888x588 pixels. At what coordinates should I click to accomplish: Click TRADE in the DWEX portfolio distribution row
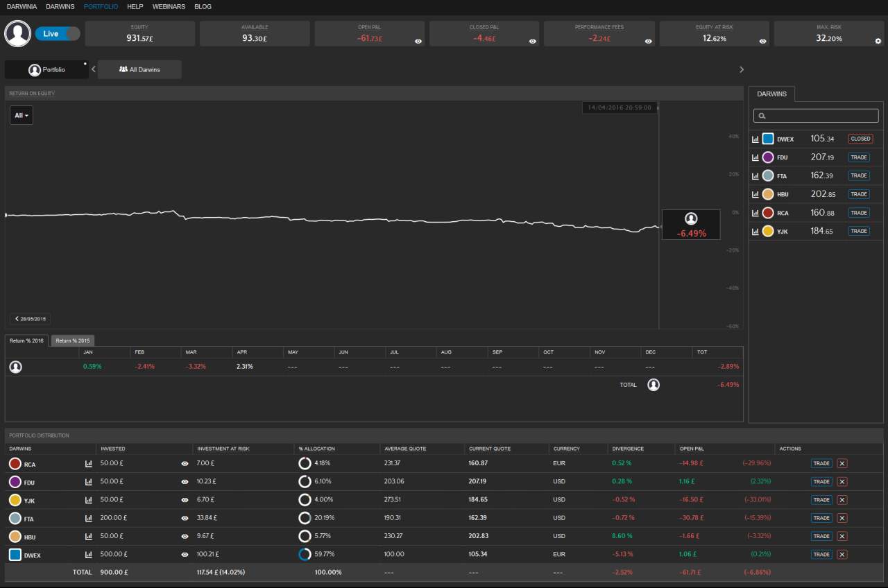pos(821,554)
